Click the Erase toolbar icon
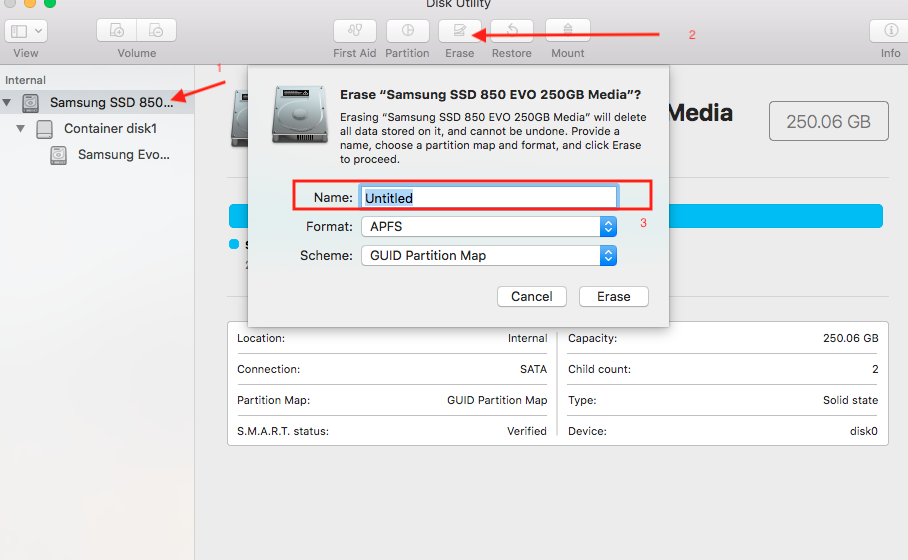This screenshot has height=560, width=908. (x=460, y=30)
